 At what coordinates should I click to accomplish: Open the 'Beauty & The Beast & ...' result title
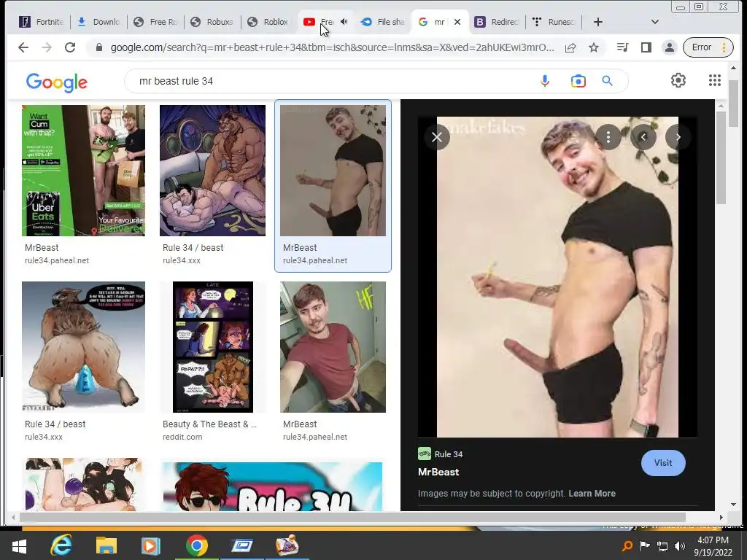point(209,424)
